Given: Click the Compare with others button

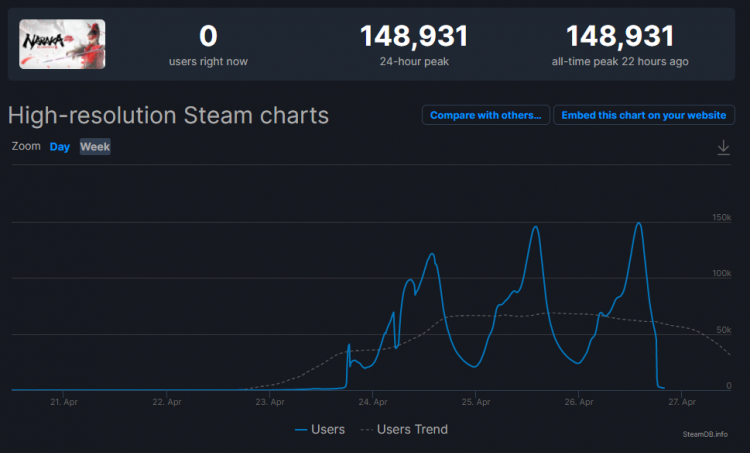Looking at the screenshot, I should click(x=486, y=115).
